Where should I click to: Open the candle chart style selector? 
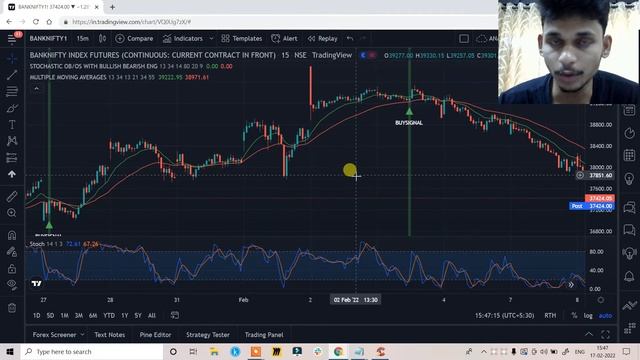102,38
